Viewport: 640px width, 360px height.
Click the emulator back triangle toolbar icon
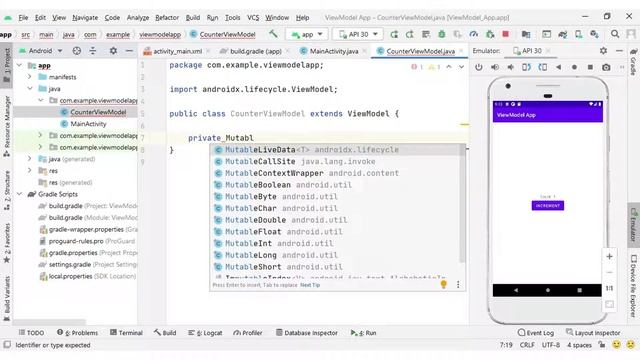click(558, 67)
